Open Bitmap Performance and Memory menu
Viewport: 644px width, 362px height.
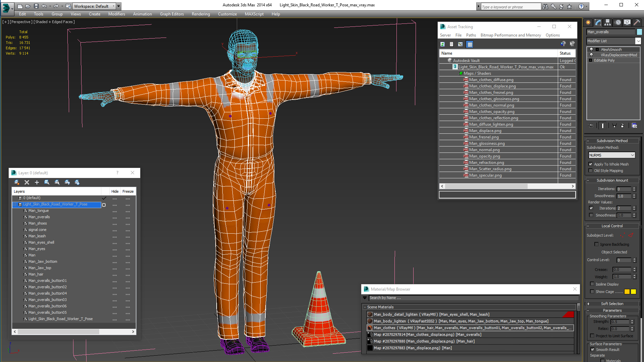coord(511,35)
